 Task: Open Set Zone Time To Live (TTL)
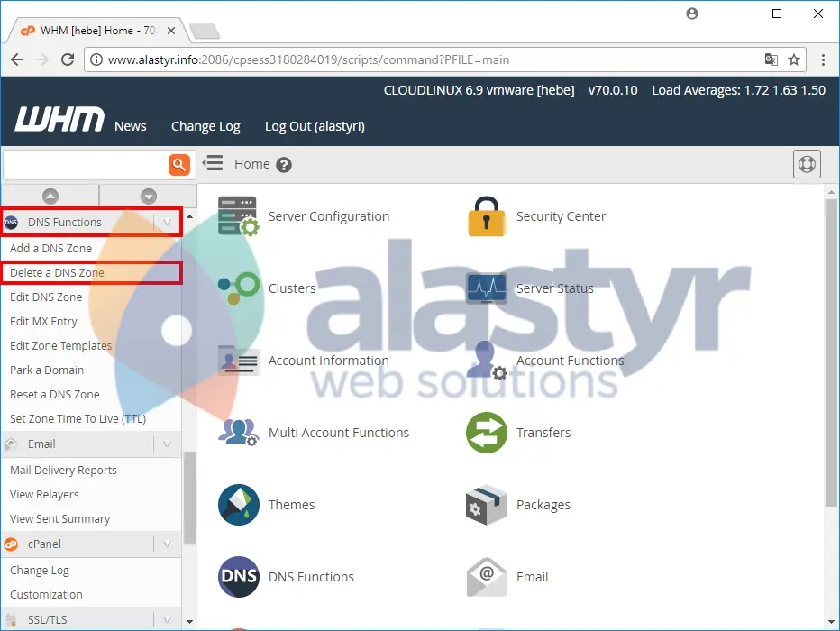(x=78, y=419)
